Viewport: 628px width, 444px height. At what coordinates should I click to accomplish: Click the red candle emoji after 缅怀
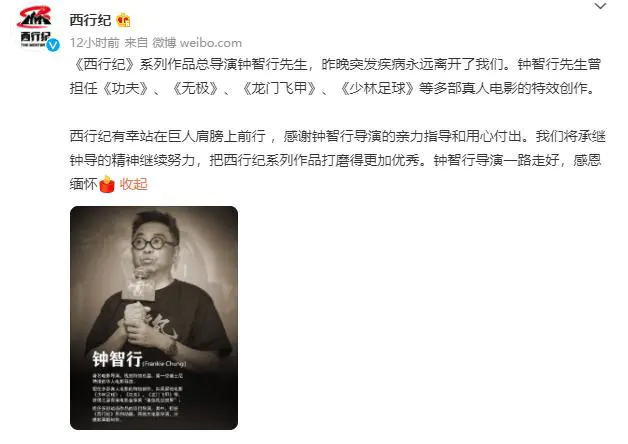click(107, 184)
